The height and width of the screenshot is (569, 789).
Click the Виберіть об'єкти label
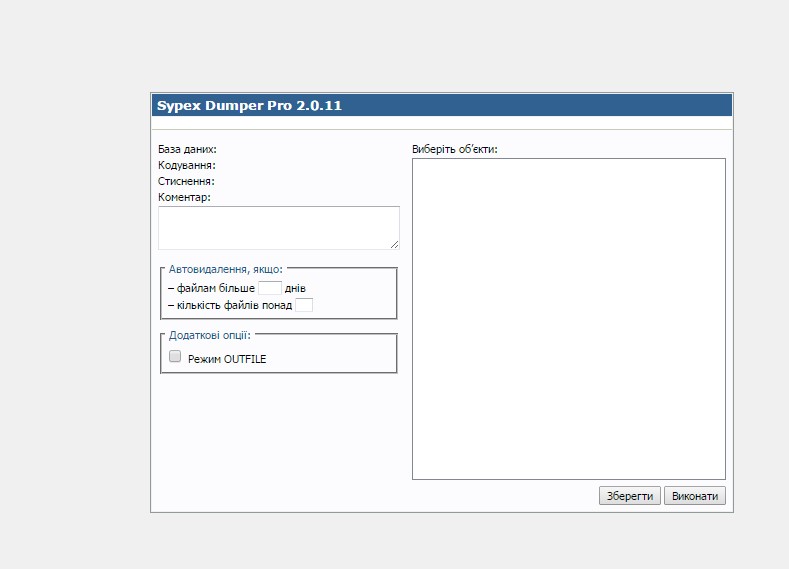pyautogui.click(x=454, y=149)
